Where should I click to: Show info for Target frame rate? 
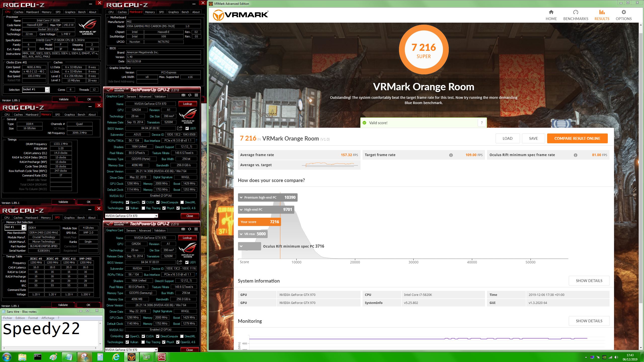(451, 155)
